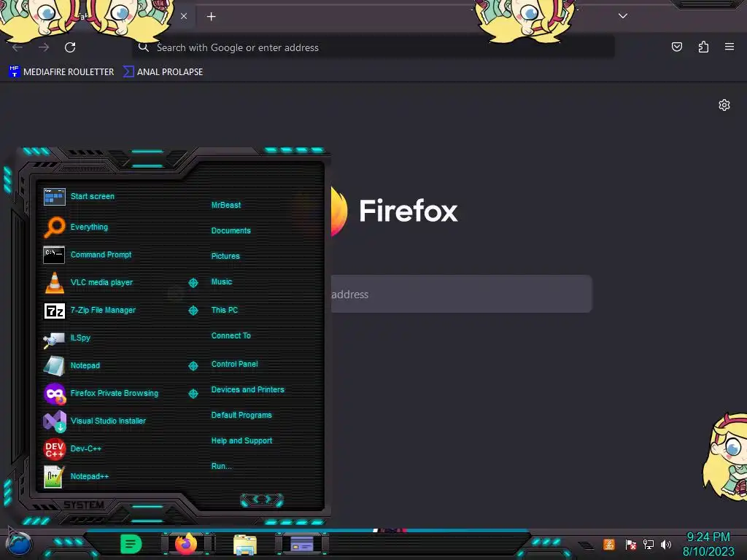The image size is (747, 560).
Task: Open the 7-Zip File Manager icon
Action: coord(54,311)
